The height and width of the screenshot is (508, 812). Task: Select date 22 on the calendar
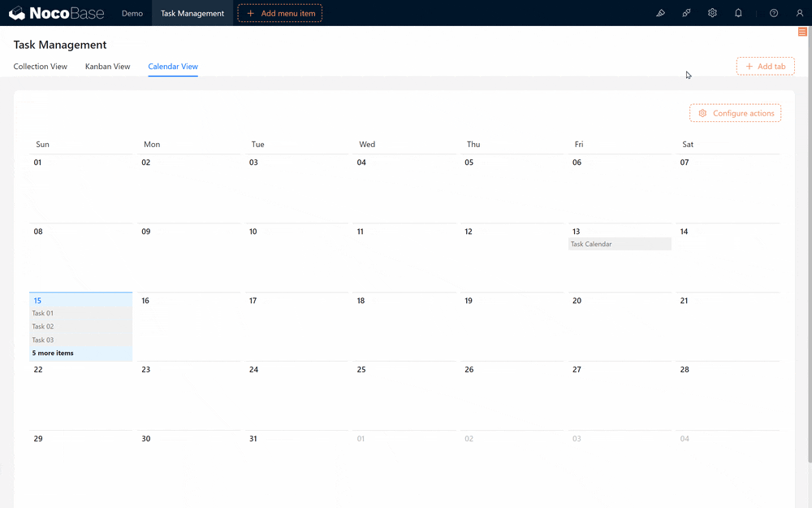point(38,370)
